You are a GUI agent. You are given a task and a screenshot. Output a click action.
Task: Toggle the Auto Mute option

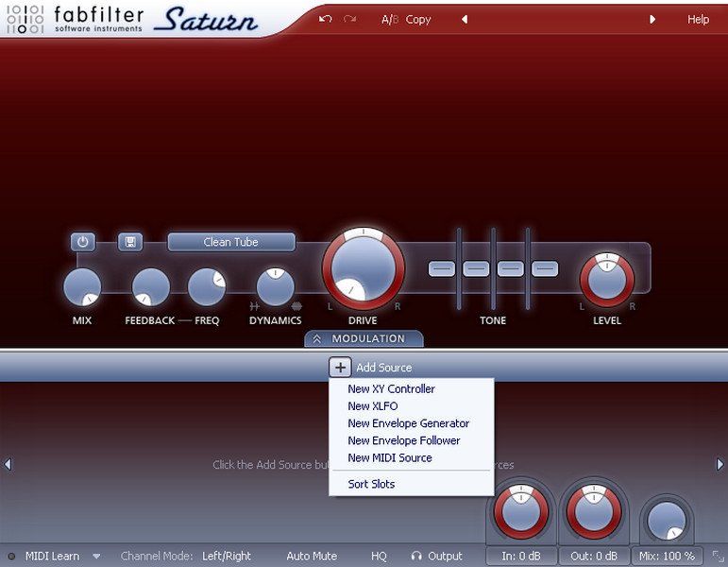312,556
